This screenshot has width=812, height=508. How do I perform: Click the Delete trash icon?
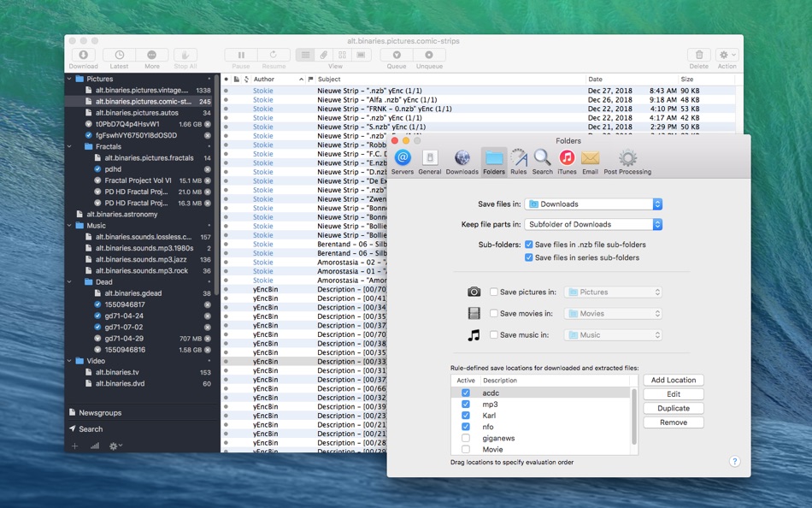pos(698,55)
